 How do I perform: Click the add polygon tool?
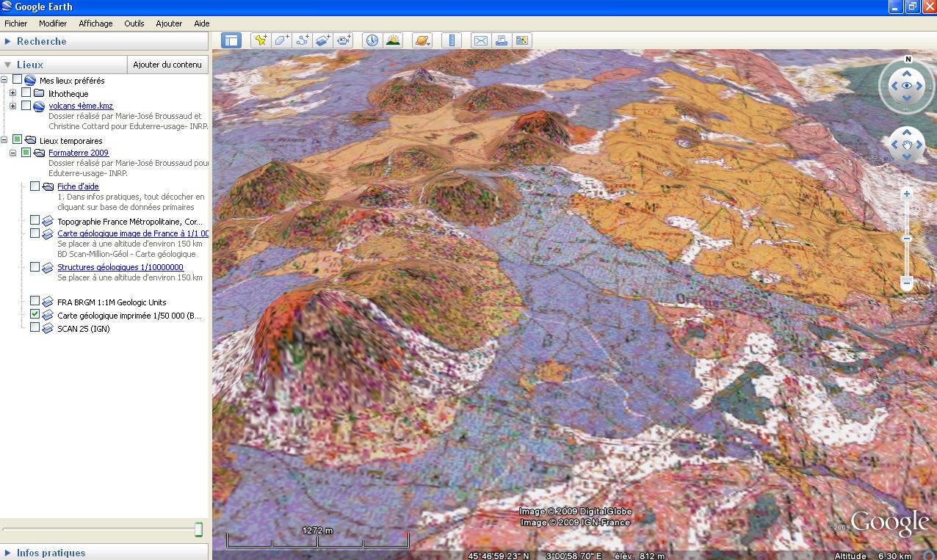(x=281, y=41)
